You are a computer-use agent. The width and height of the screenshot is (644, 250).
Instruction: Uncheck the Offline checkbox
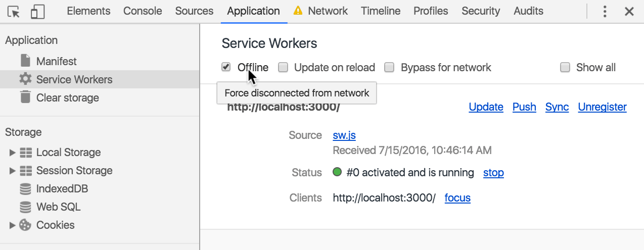click(226, 67)
